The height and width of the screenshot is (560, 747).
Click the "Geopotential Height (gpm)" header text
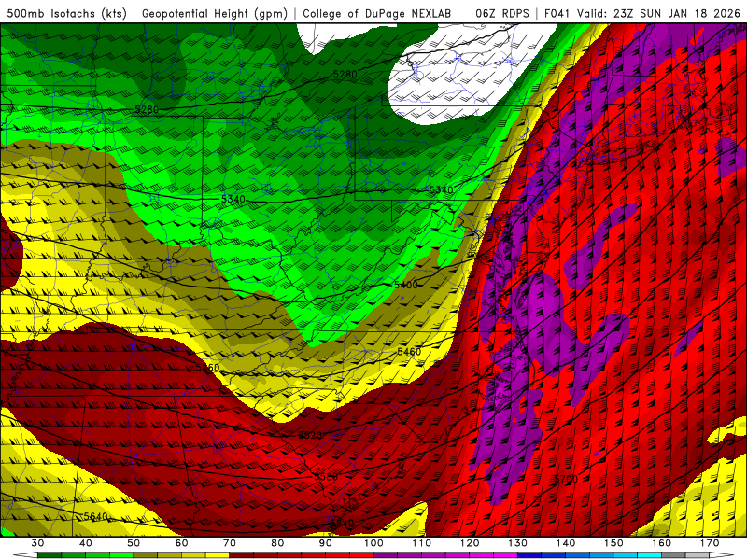pos(215,14)
